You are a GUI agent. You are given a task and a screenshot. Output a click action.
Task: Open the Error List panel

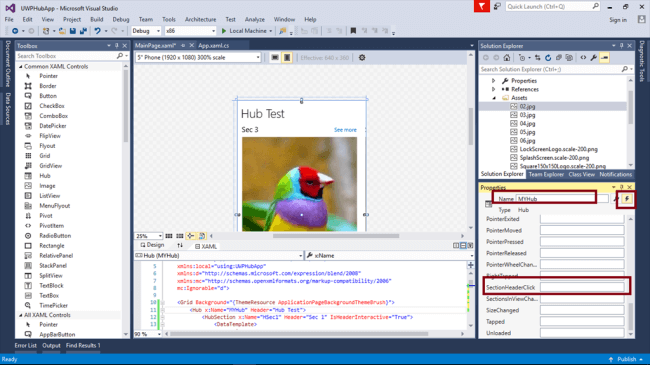point(26,346)
